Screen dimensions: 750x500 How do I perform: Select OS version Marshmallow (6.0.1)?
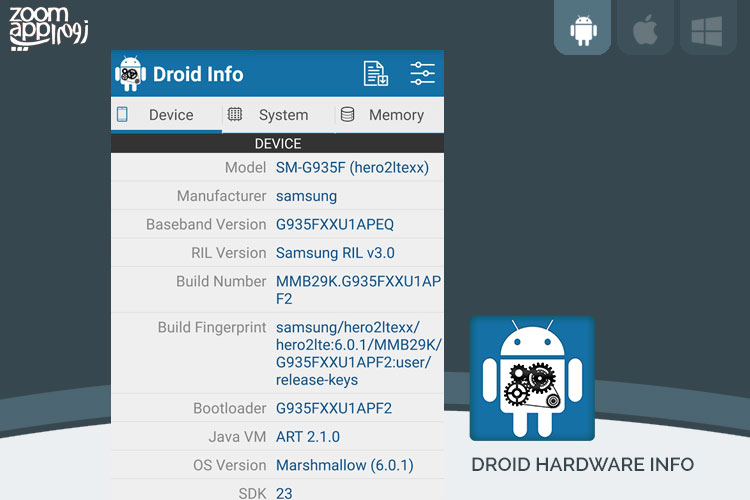click(x=345, y=465)
